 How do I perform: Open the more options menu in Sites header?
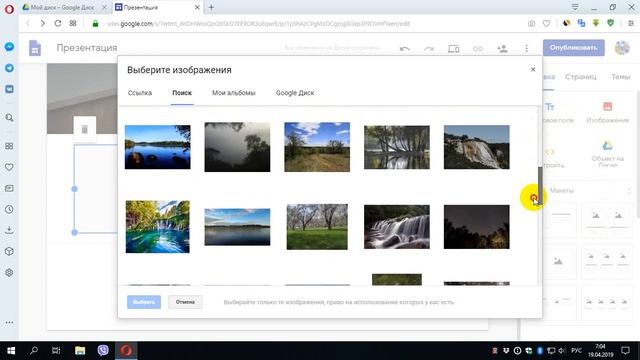click(527, 49)
